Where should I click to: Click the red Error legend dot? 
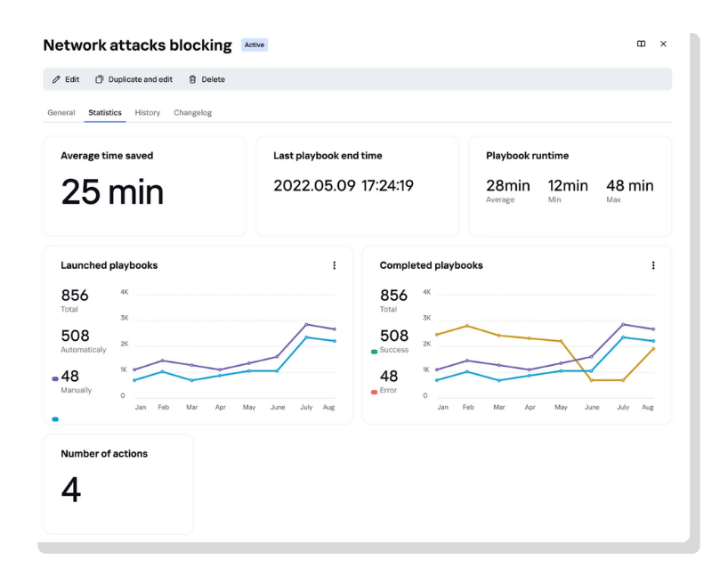374,392
